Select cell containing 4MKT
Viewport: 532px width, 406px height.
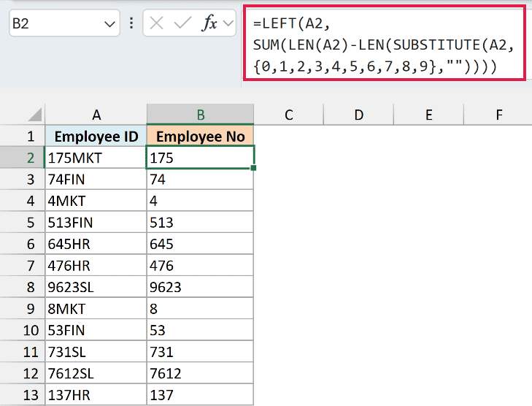(96, 201)
